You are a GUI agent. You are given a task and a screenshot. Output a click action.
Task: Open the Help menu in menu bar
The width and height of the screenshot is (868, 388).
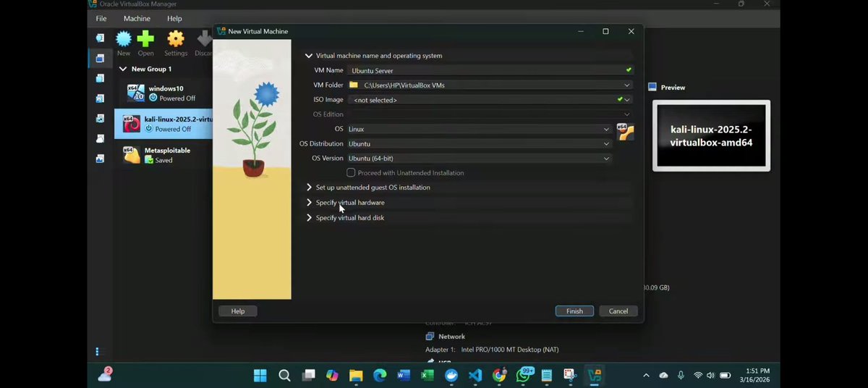coord(175,18)
